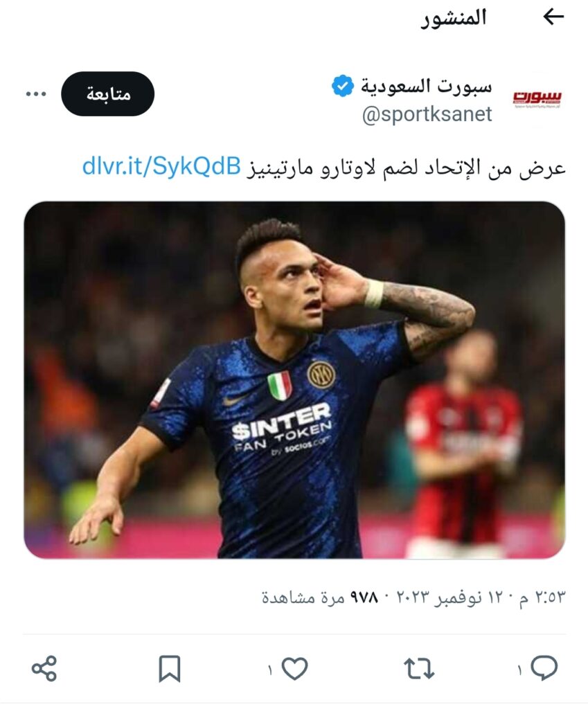The image size is (588, 709).
Task: Tap the blue verified badge icon
Action: [342, 86]
